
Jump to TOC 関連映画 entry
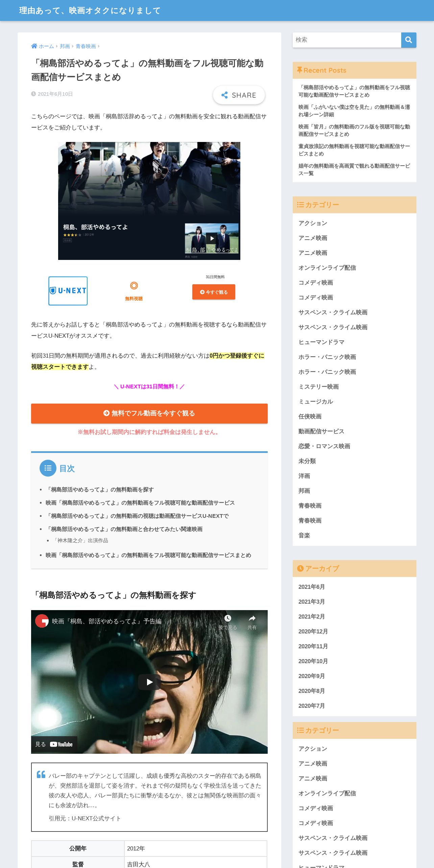point(124,529)
